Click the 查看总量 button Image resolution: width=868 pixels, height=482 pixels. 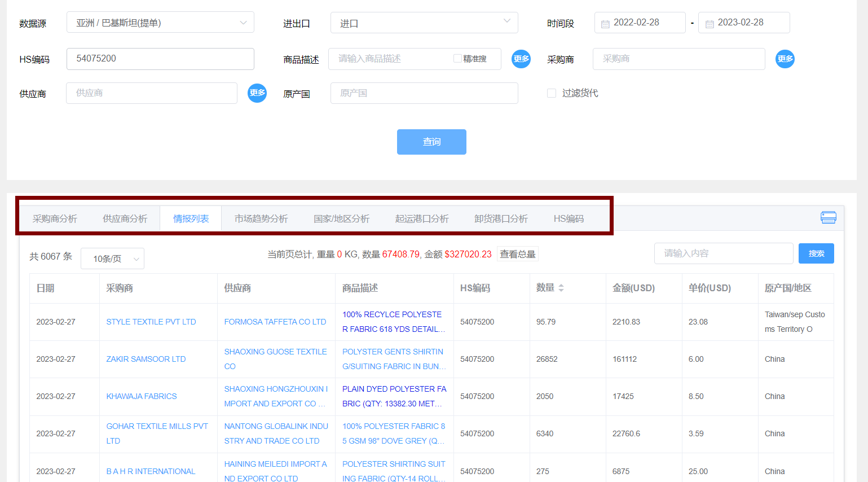pyautogui.click(x=518, y=254)
